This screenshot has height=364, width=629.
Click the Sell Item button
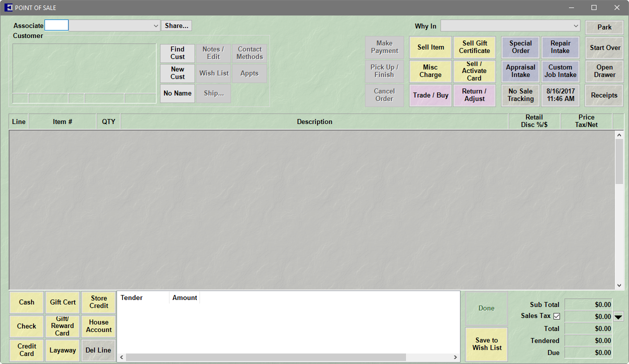point(430,47)
